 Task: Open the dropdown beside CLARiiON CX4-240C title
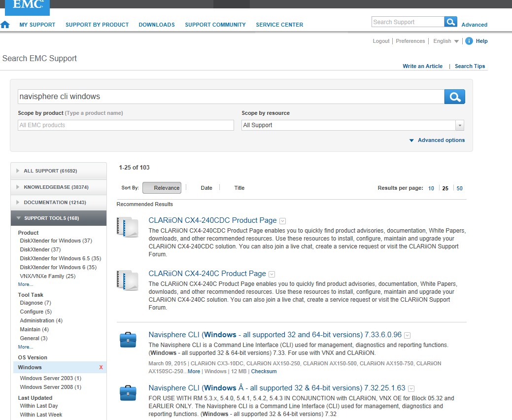[272, 275]
